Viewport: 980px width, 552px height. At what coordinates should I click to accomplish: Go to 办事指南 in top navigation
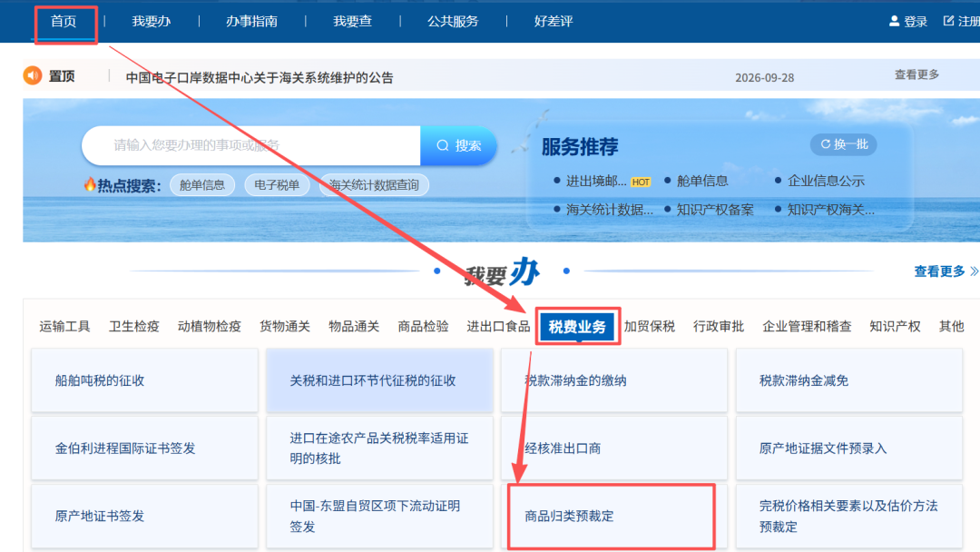click(252, 21)
